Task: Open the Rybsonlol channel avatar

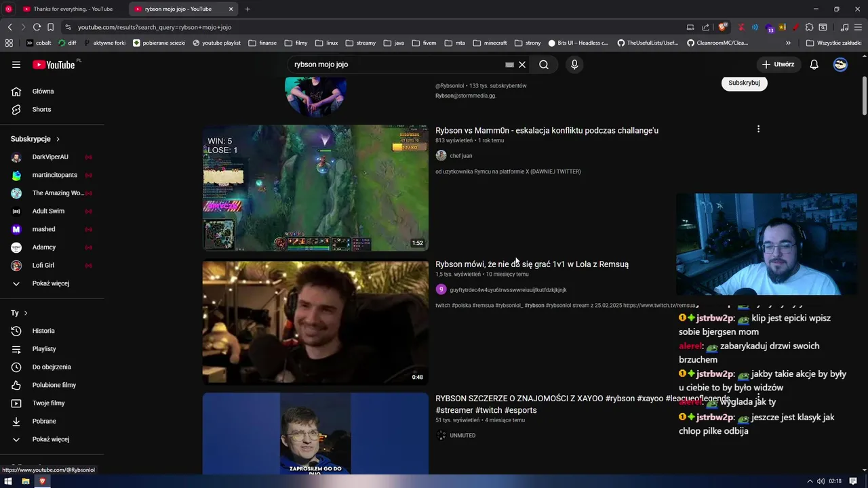Action: coord(316,97)
